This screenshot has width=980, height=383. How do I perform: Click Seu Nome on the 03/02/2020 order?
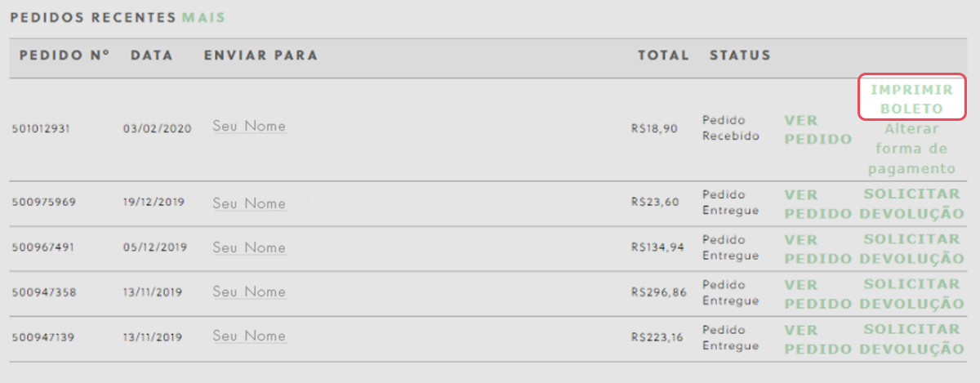(x=249, y=127)
